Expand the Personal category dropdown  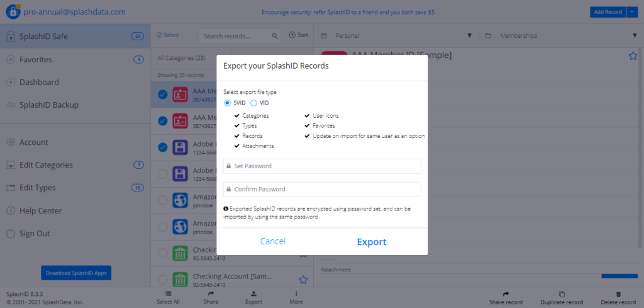469,36
